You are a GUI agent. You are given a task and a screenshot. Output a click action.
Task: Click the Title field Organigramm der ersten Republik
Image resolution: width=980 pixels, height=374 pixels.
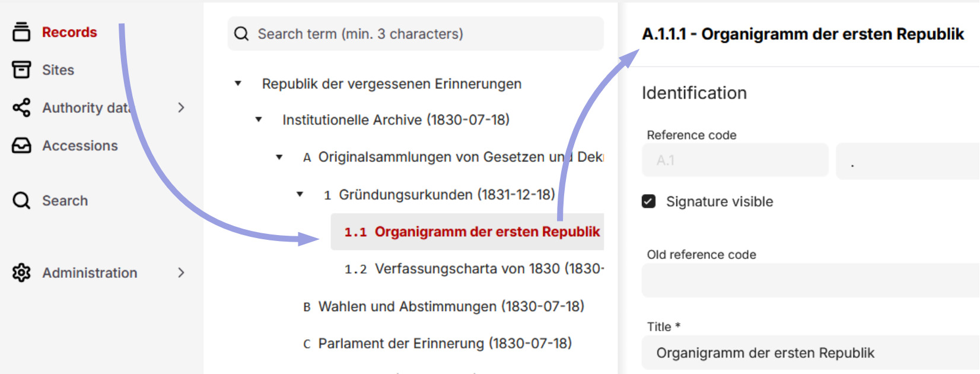click(x=810, y=353)
